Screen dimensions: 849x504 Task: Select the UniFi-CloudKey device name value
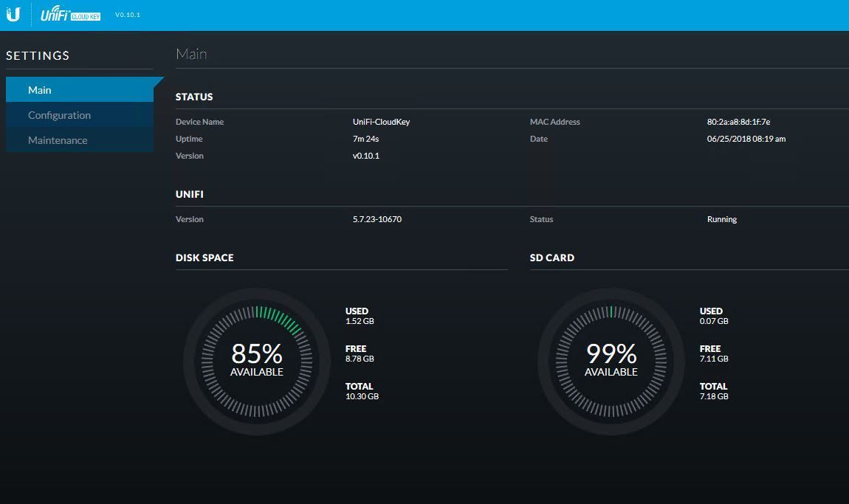(x=381, y=122)
